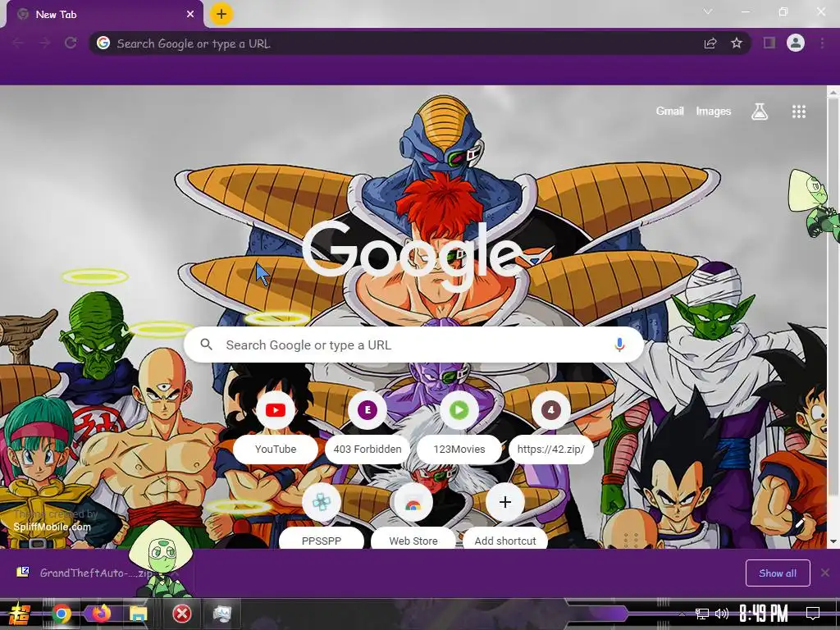Image resolution: width=840 pixels, height=630 pixels.
Task: Open the profile avatar menu
Action: (x=796, y=43)
